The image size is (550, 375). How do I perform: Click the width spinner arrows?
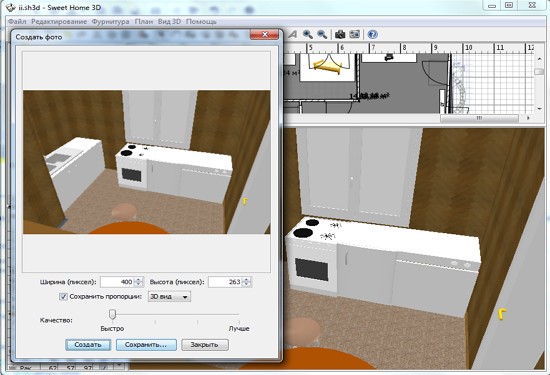139,282
